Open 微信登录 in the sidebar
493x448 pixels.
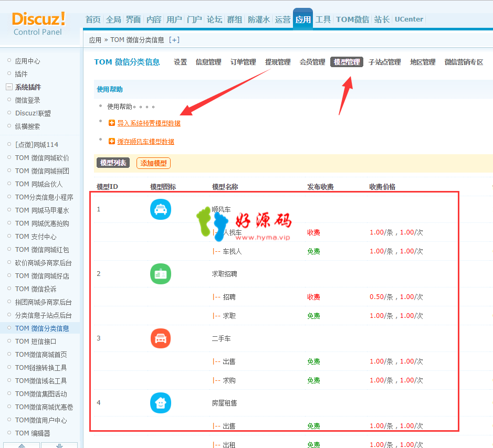pos(28,101)
